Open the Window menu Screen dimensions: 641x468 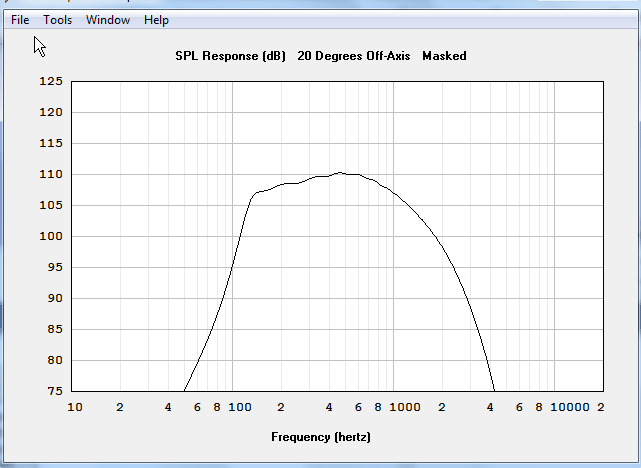tap(108, 20)
